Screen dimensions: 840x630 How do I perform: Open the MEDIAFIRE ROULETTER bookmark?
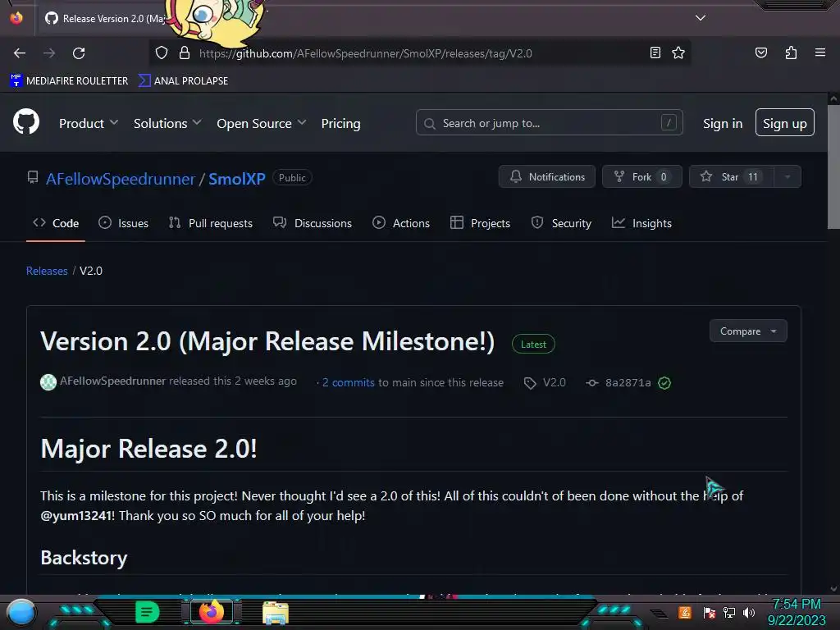tap(69, 81)
